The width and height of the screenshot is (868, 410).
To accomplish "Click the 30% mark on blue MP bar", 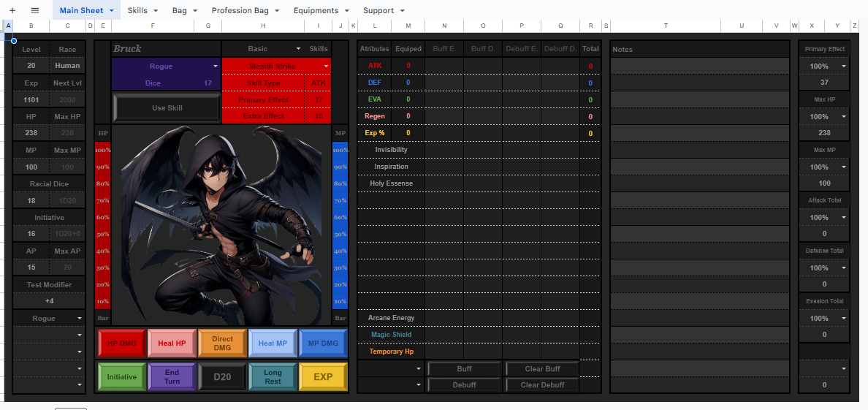I will coord(340,267).
